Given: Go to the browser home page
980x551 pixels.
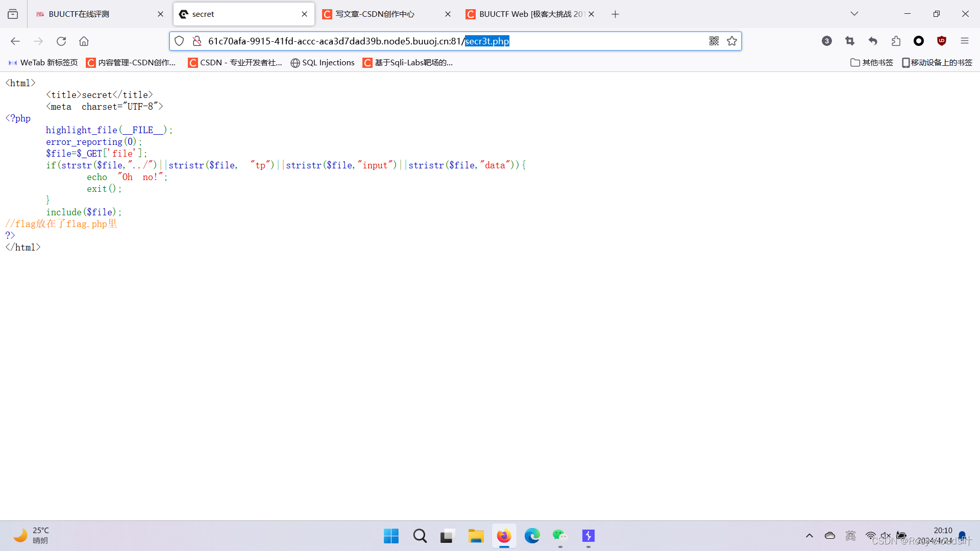Looking at the screenshot, I should pos(84,41).
